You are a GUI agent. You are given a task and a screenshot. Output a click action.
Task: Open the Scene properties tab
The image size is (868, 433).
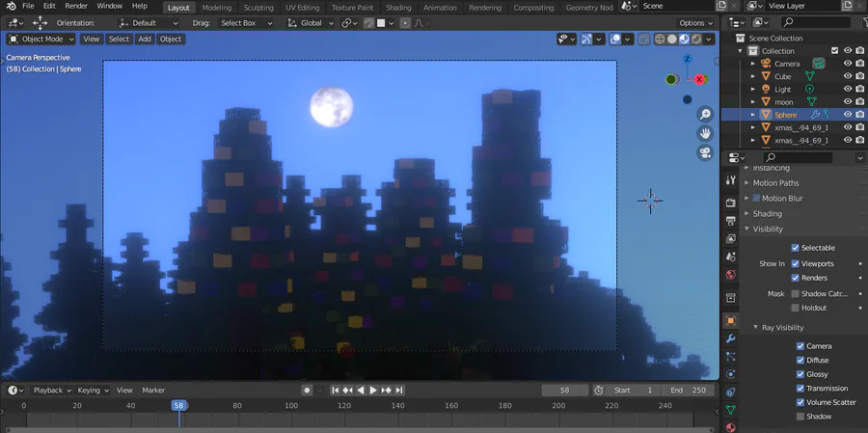click(731, 257)
